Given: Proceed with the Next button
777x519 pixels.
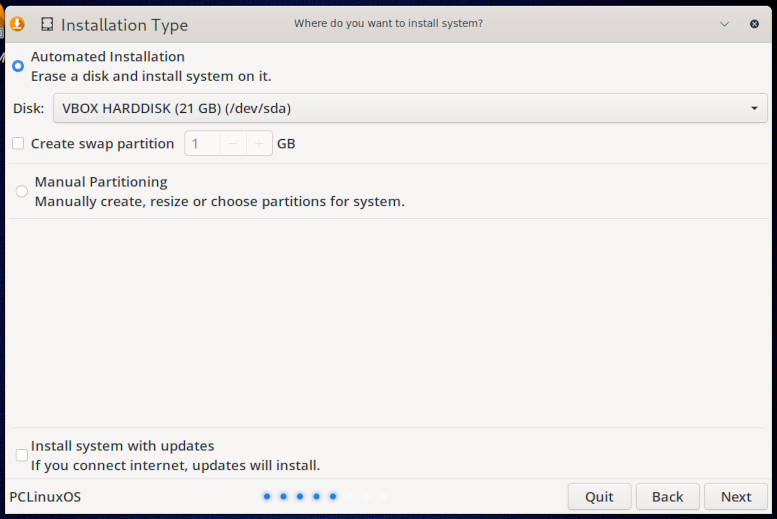Looking at the screenshot, I should (736, 497).
